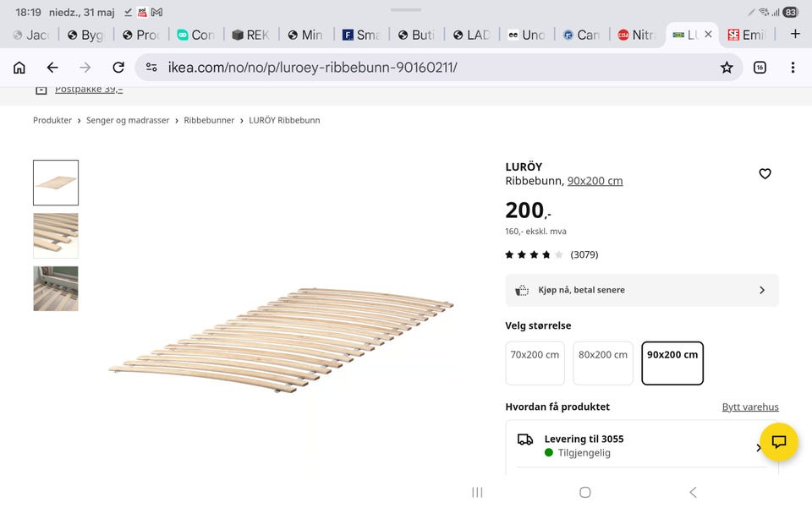Select the 90x200 cm size option
This screenshot has width=812, height=508.
click(672, 363)
